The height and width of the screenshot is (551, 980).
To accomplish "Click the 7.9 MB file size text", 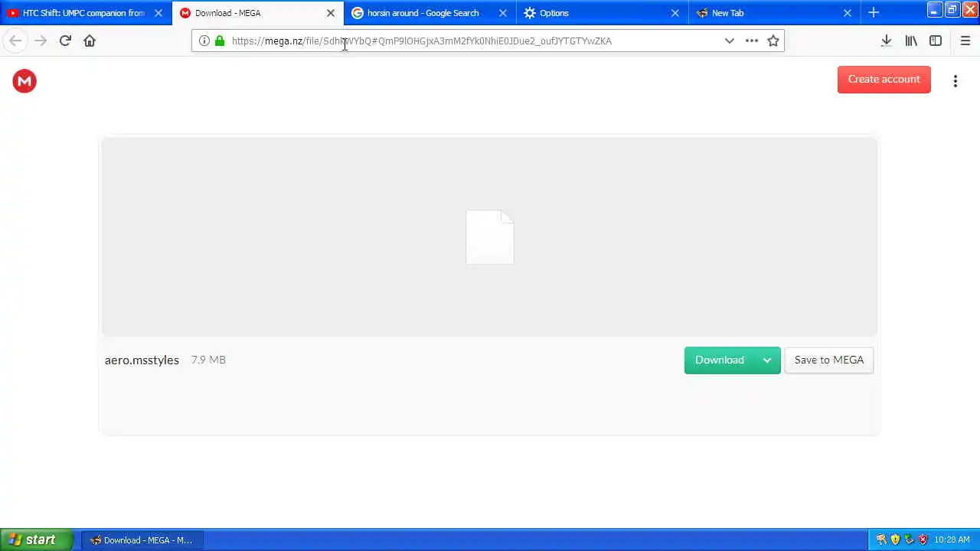I will point(208,360).
